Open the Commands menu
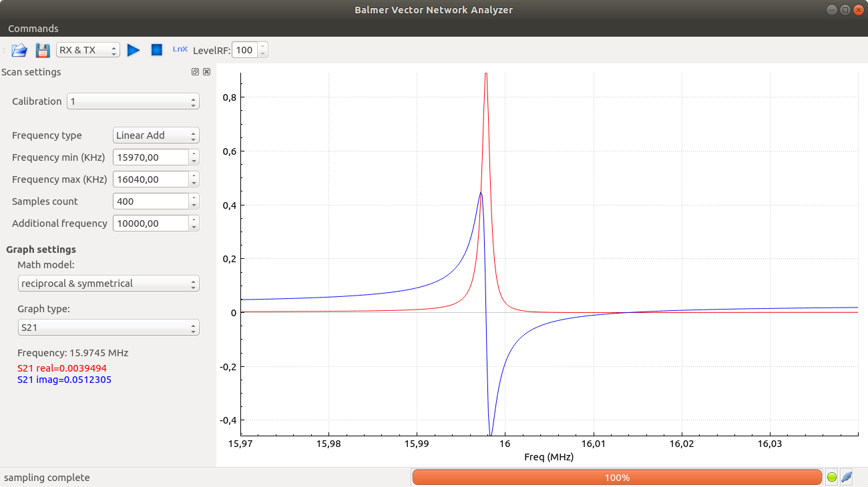868x487 pixels. pos(33,29)
